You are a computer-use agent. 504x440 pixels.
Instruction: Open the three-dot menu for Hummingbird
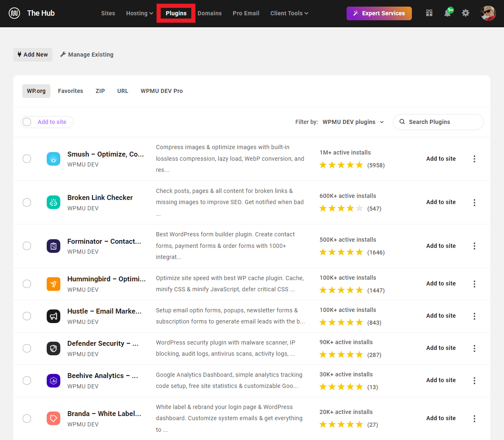[x=474, y=284]
